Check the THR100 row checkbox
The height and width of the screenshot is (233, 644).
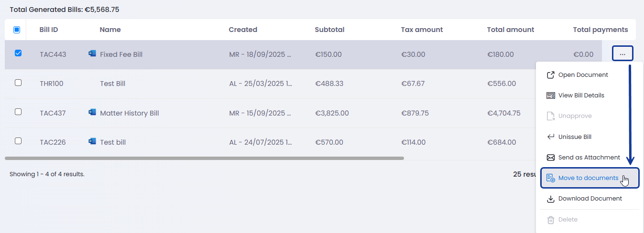(x=18, y=83)
